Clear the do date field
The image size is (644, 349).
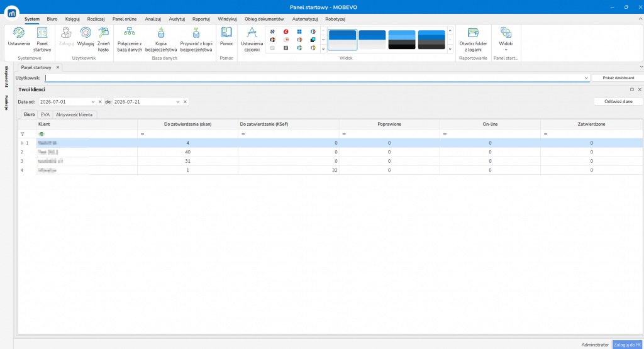coord(186,102)
